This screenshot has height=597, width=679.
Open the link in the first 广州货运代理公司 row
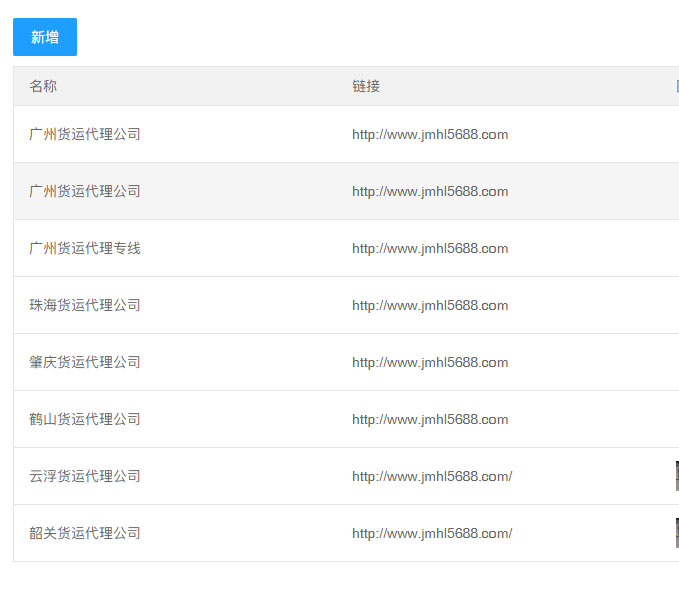point(430,134)
